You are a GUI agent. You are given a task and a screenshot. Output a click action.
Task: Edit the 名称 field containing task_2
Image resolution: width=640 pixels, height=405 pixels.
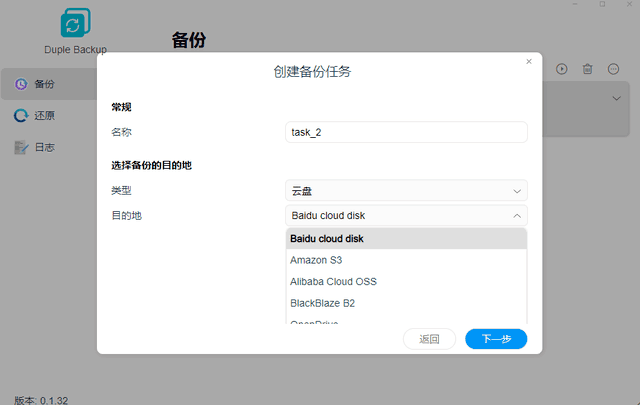[x=406, y=132]
